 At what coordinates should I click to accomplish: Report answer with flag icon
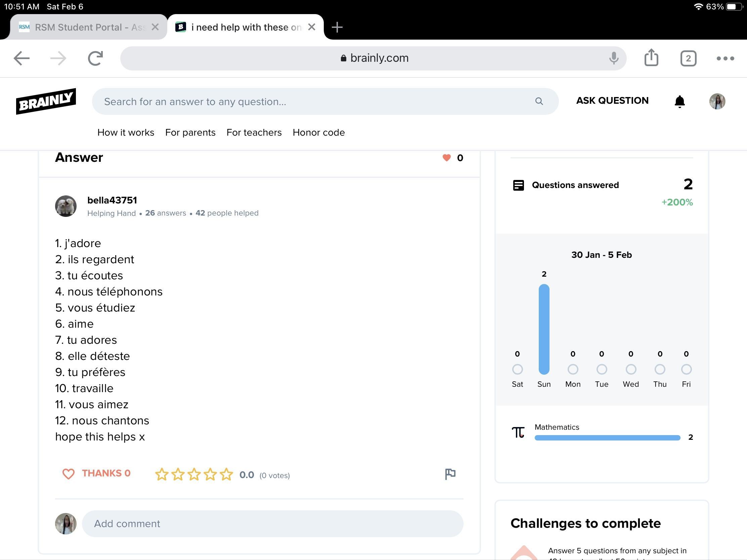click(x=450, y=474)
